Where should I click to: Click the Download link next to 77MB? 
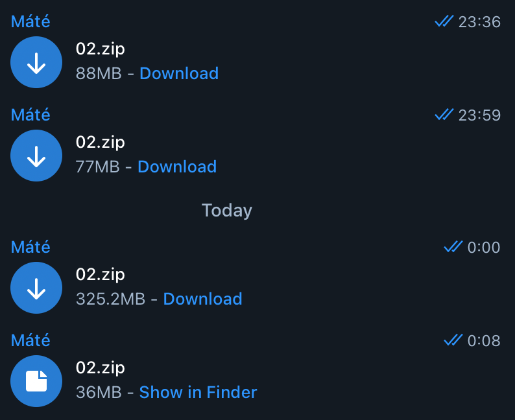pos(177,167)
